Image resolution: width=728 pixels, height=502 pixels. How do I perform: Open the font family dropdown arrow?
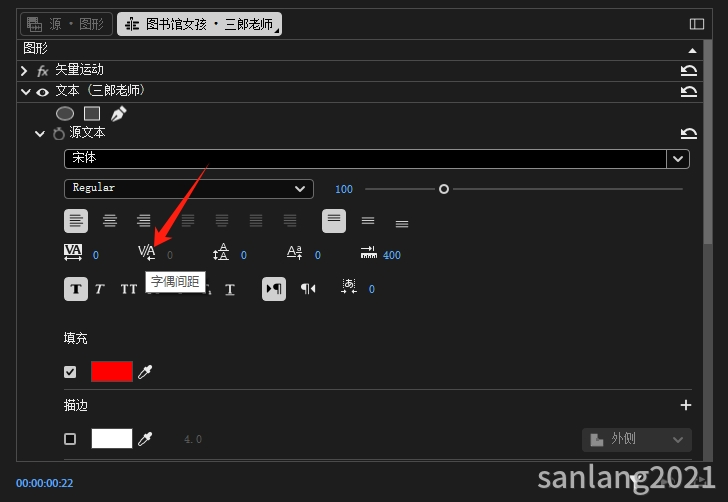click(x=678, y=159)
